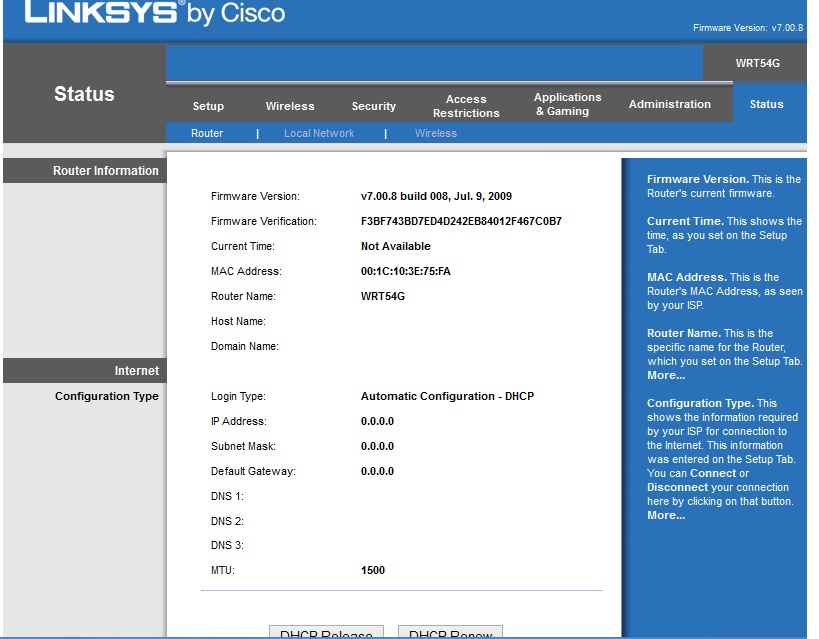Image resolution: width=819 pixels, height=639 pixels.
Task: Click the DHCP Renew button
Action: [x=450, y=632]
